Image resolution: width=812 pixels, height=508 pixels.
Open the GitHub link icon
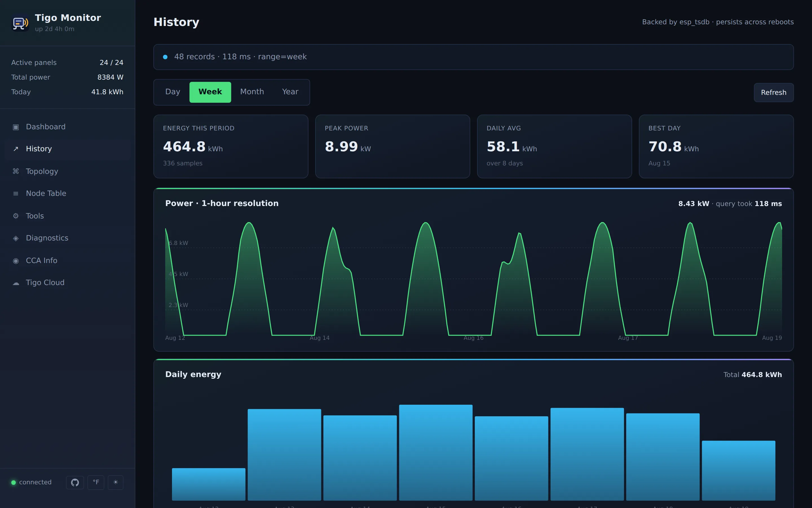(x=75, y=483)
